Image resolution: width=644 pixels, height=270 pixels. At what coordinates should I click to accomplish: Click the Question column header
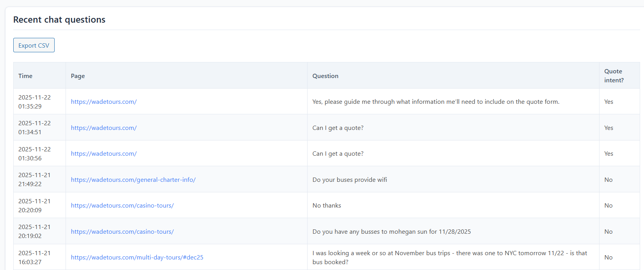click(325, 76)
